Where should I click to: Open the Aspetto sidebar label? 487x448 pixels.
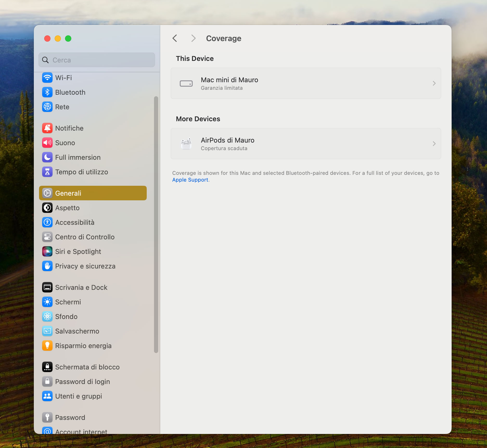[67, 208]
